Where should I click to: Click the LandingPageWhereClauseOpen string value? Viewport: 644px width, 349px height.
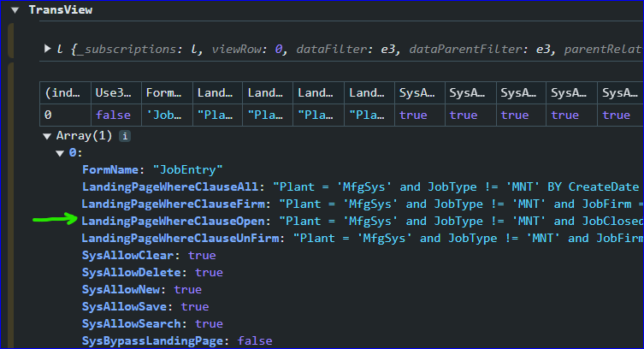pyautogui.click(x=460, y=222)
